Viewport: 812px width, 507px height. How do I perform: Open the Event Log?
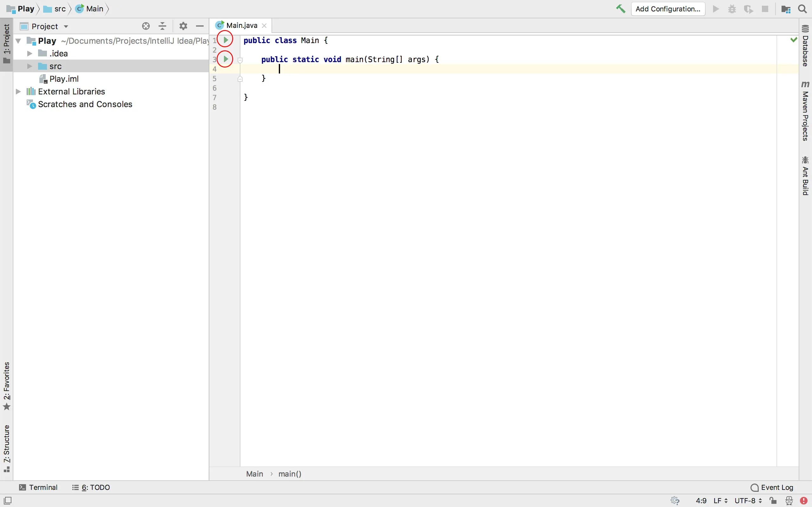click(772, 487)
